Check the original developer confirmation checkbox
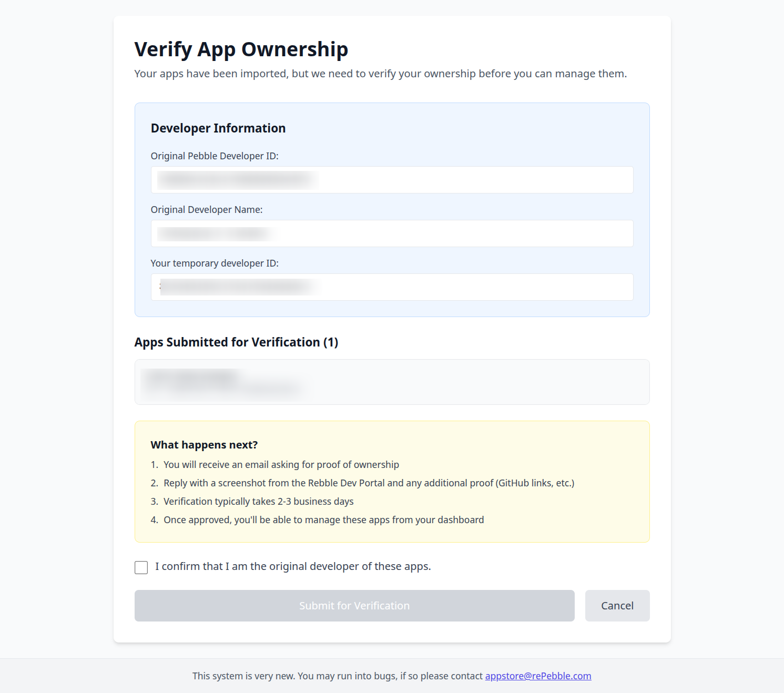This screenshot has height=693, width=784. [141, 567]
